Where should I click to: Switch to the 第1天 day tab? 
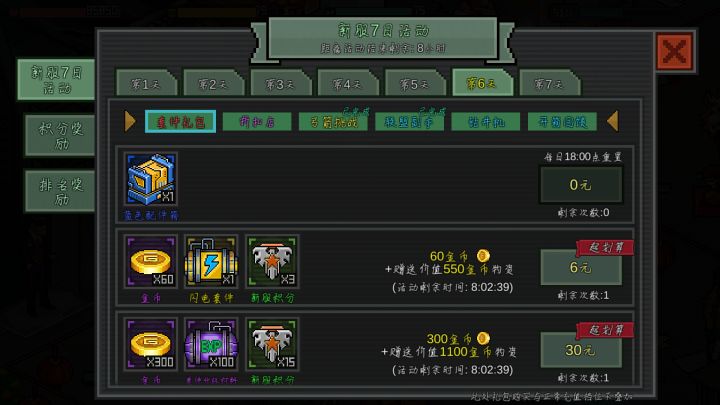(146, 83)
